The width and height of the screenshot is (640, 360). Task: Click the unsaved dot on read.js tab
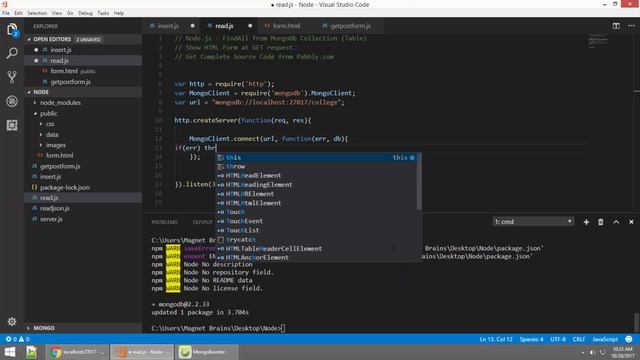click(250, 26)
